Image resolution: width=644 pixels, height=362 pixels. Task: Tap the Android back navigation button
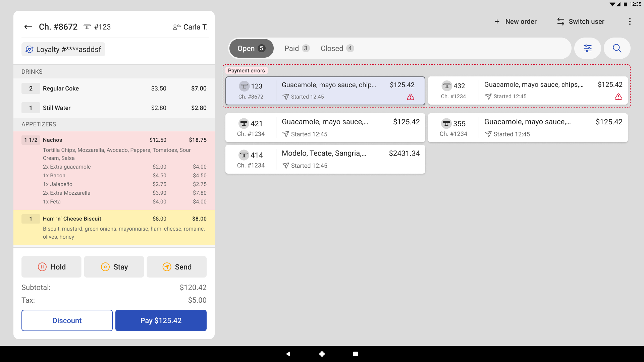[x=288, y=354]
